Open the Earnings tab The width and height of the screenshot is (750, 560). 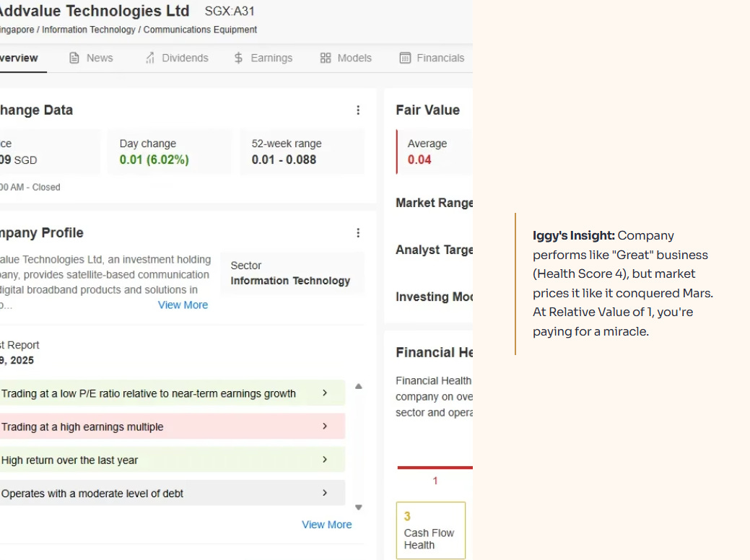(263, 58)
